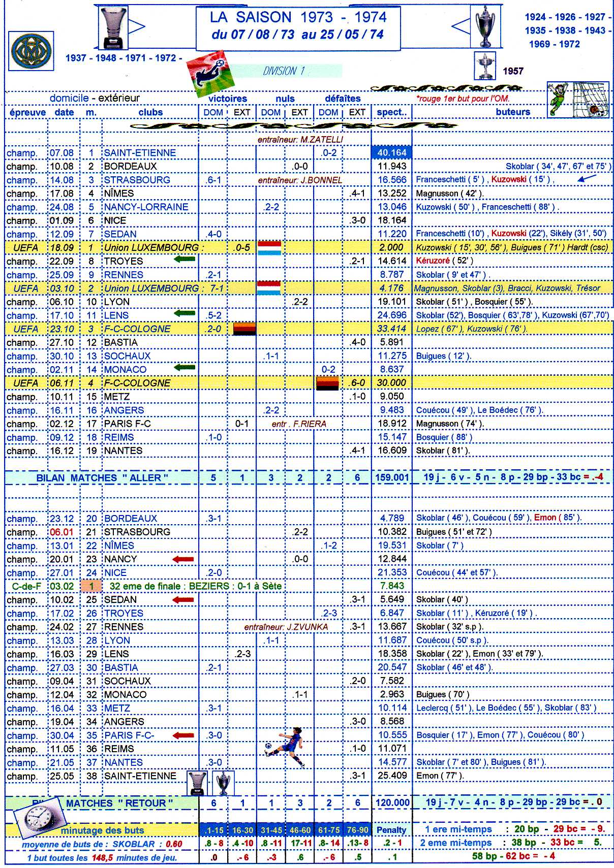The image size is (614, 868).
Task: Click the green arrow on the TROYES row
Action: tap(184, 260)
